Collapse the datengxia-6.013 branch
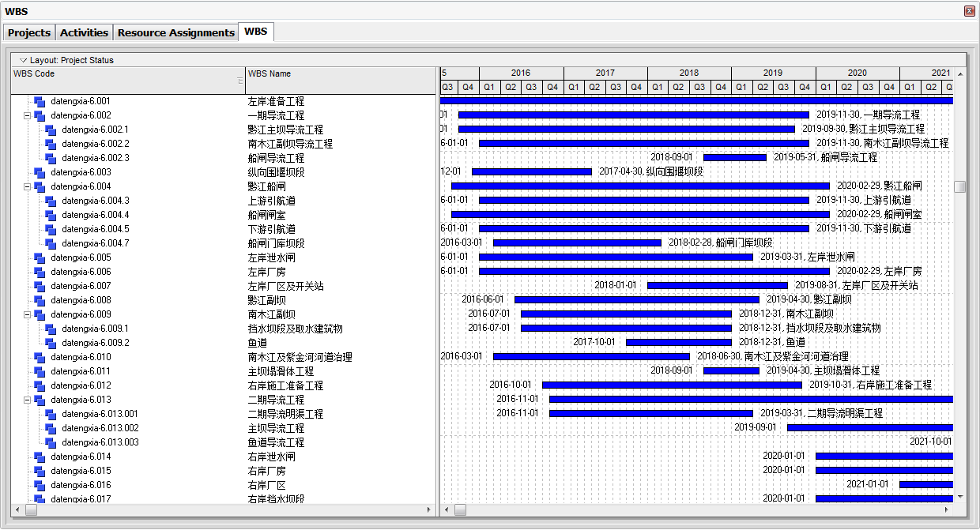980x530 pixels. pos(27,400)
